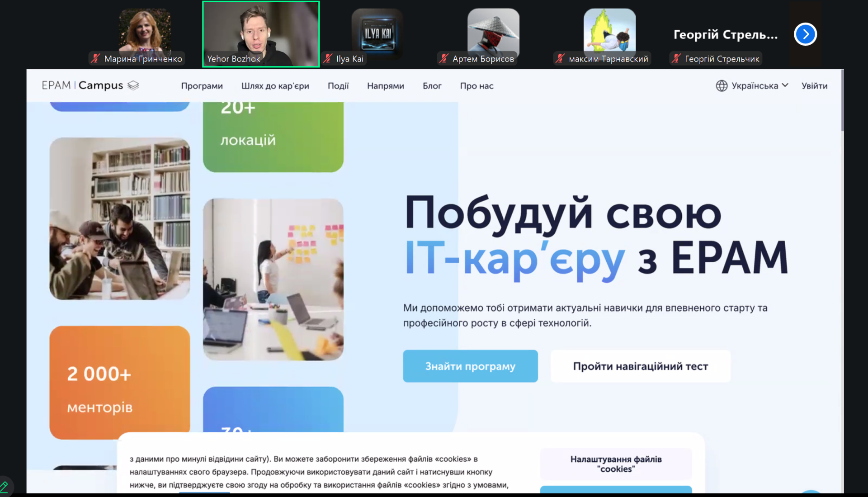Image resolution: width=868 pixels, height=497 pixels.
Task: Click Ilya Kai's muted microphone icon
Action: [328, 58]
